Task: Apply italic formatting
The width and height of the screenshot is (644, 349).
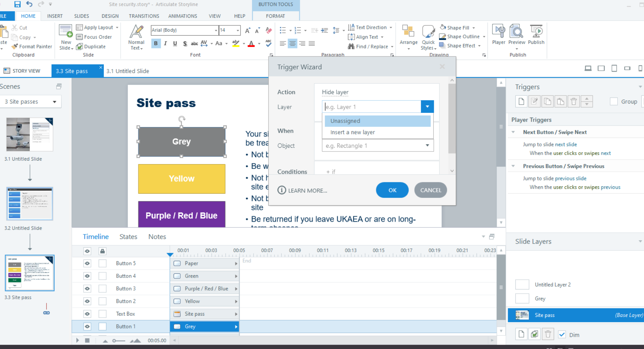Action: [165, 44]
